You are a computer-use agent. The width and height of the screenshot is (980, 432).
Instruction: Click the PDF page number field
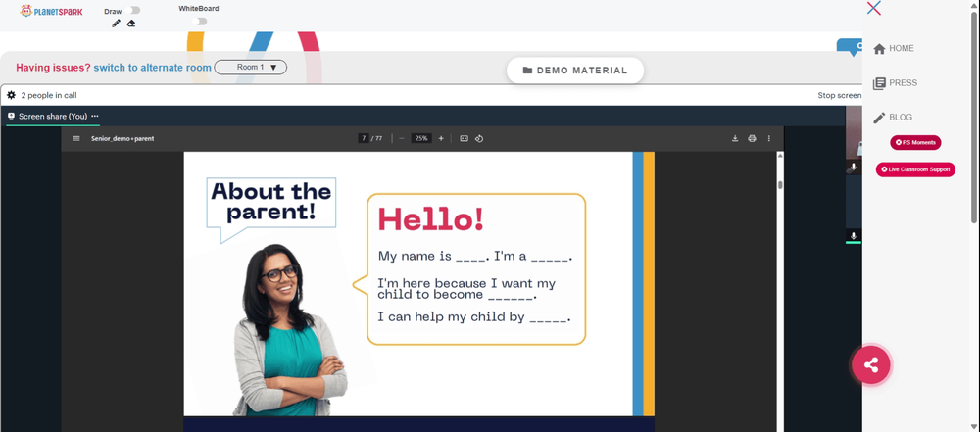[x=364, y=138]
